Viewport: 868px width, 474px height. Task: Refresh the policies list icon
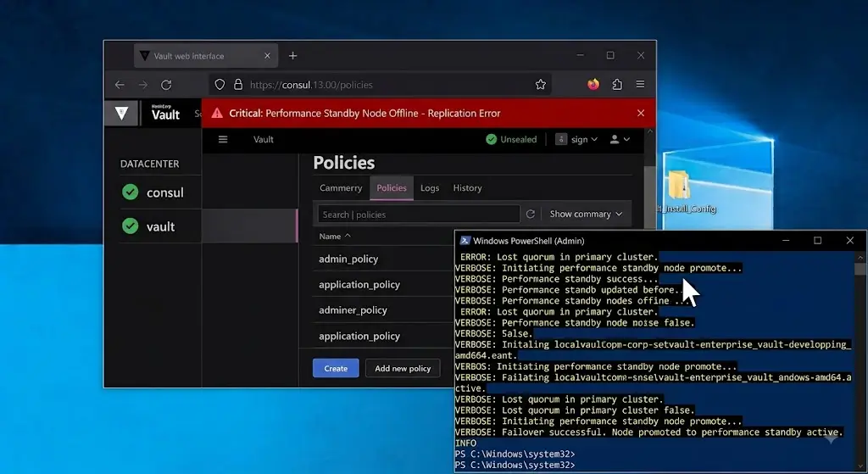[x=531, y=214]
